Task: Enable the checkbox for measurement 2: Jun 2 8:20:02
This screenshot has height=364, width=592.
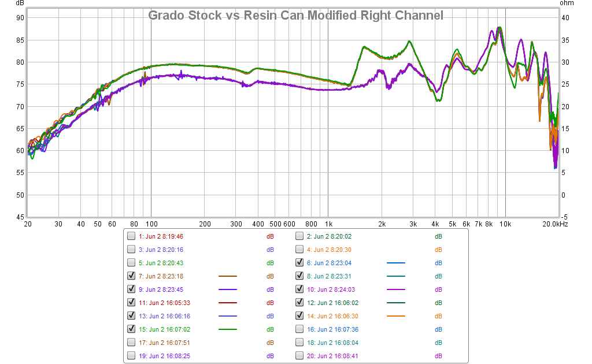Action: tap(299, 236)
